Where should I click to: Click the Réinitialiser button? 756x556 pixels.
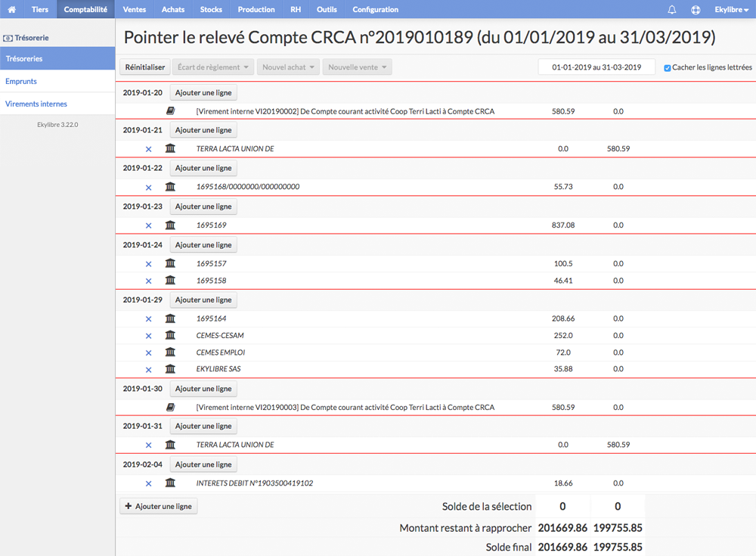pyautogui.click(x=144, y=67)
